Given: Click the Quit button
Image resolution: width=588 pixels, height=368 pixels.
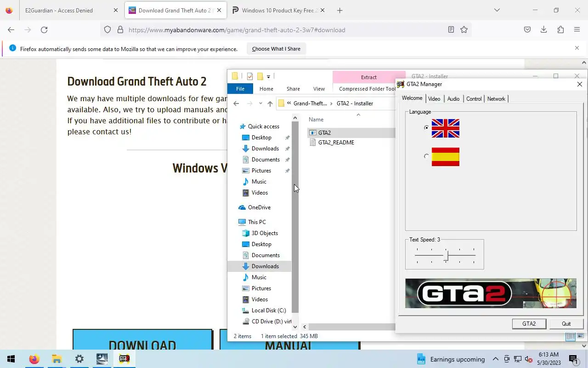Looking at the screenshot, I should click(566, 324).
